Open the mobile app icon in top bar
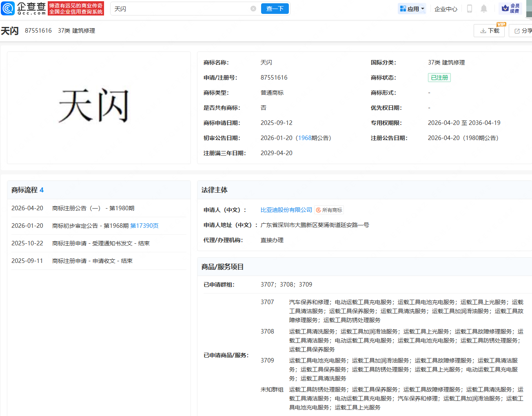The image size is (532, 416). coord(470,8)
